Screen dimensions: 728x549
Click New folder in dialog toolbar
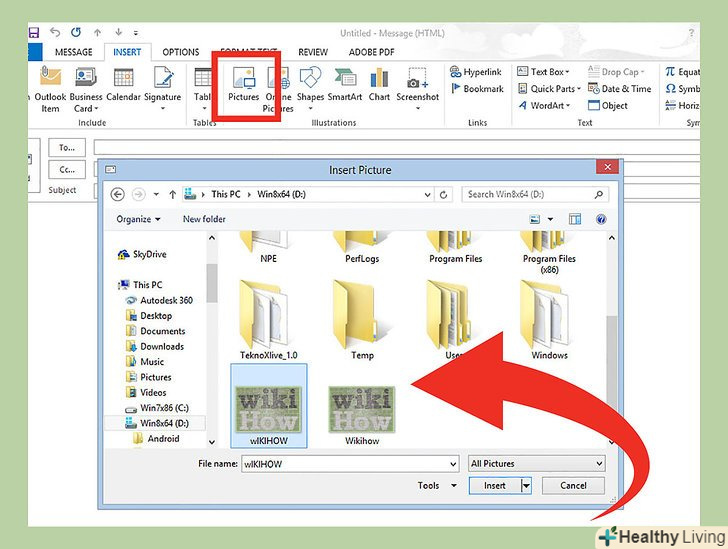(204, 219)
